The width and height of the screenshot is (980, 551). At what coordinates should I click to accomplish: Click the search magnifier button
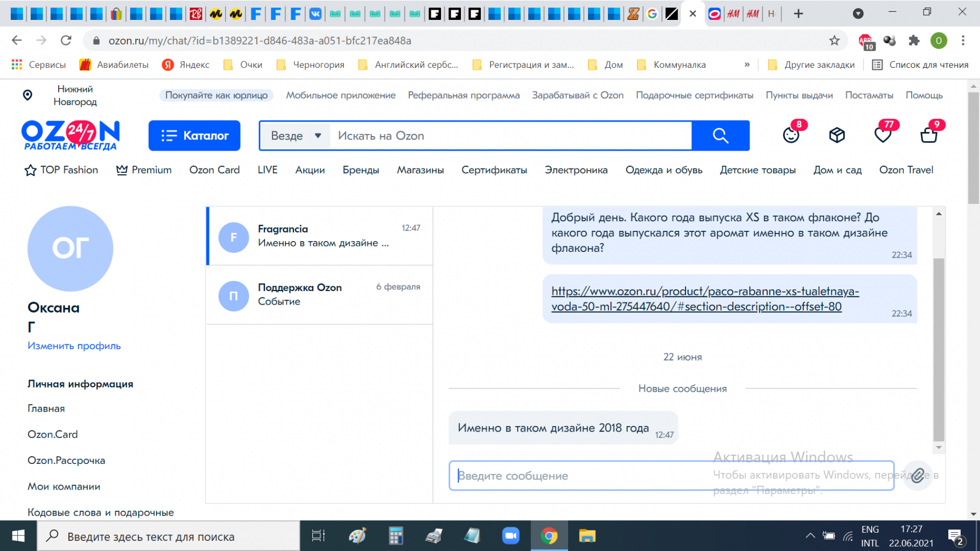pyautogui.click(x=720, y=136)
